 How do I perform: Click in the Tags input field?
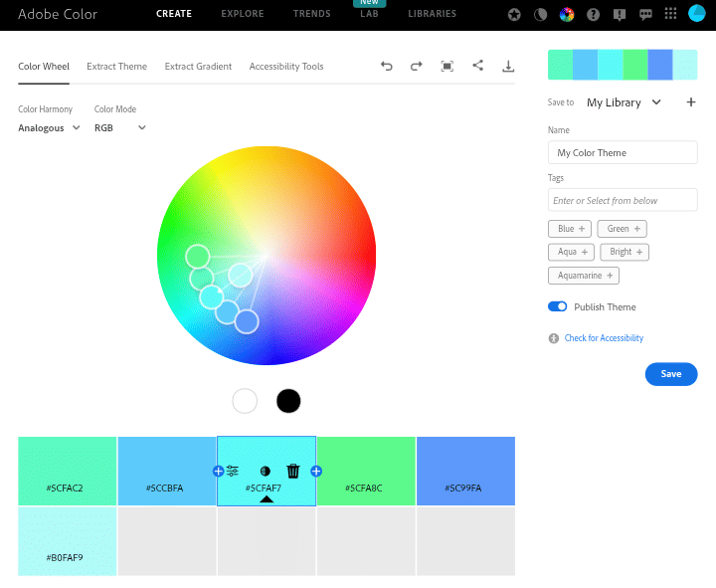tap(623, 200)
